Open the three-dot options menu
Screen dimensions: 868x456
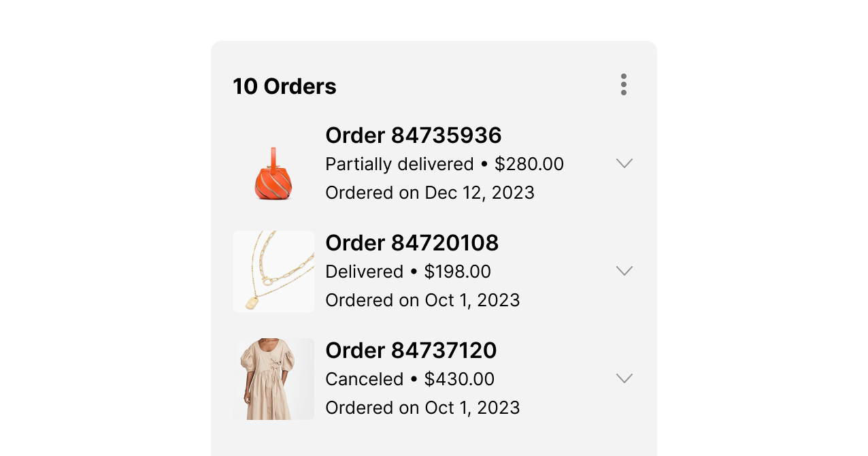623,84
